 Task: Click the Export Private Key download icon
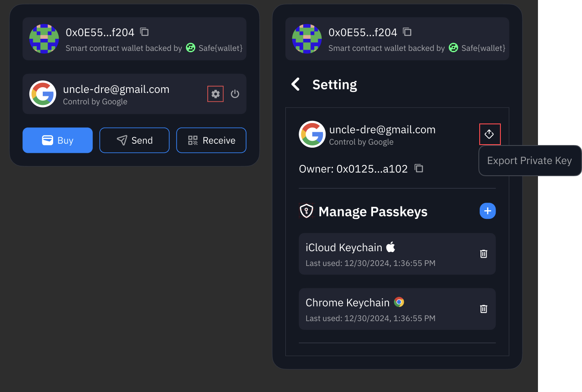(490, 134)
